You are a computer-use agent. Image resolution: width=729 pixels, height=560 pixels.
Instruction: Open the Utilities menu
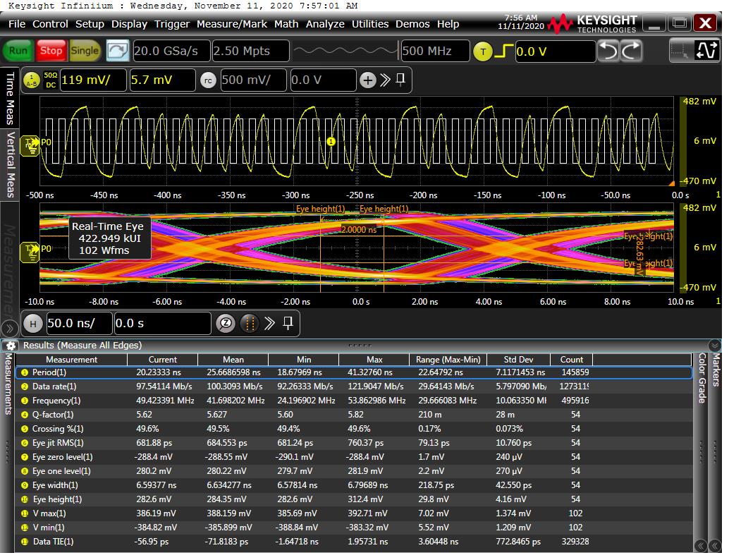(370, 24)
